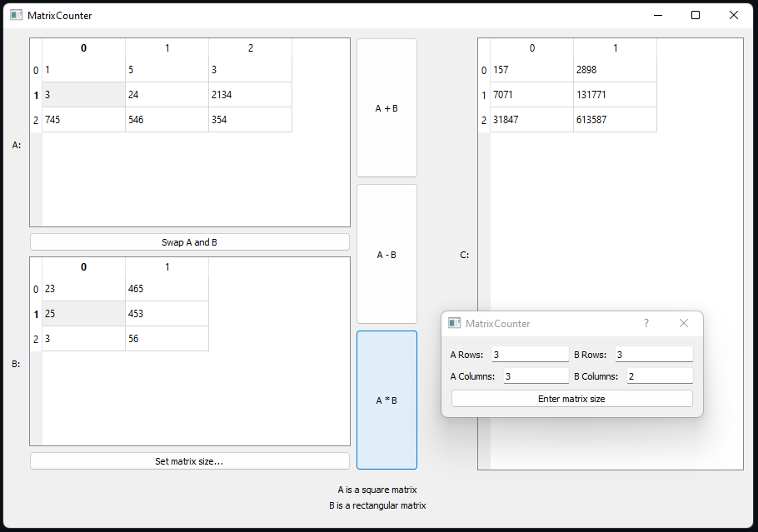This screenshot has width=758, height=532.
Task: Click column header 0 of matrix A
Action: click(83, 47)
